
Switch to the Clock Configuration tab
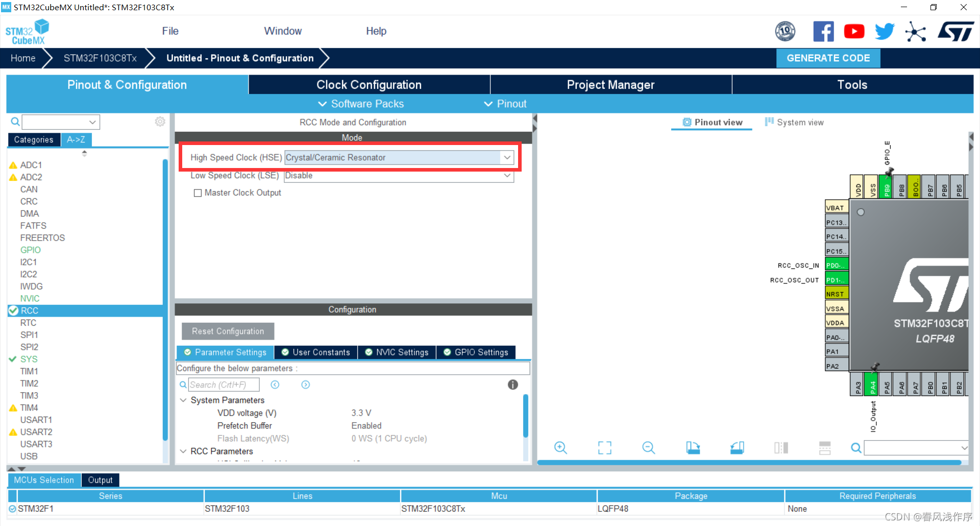(x=369, y=85)
